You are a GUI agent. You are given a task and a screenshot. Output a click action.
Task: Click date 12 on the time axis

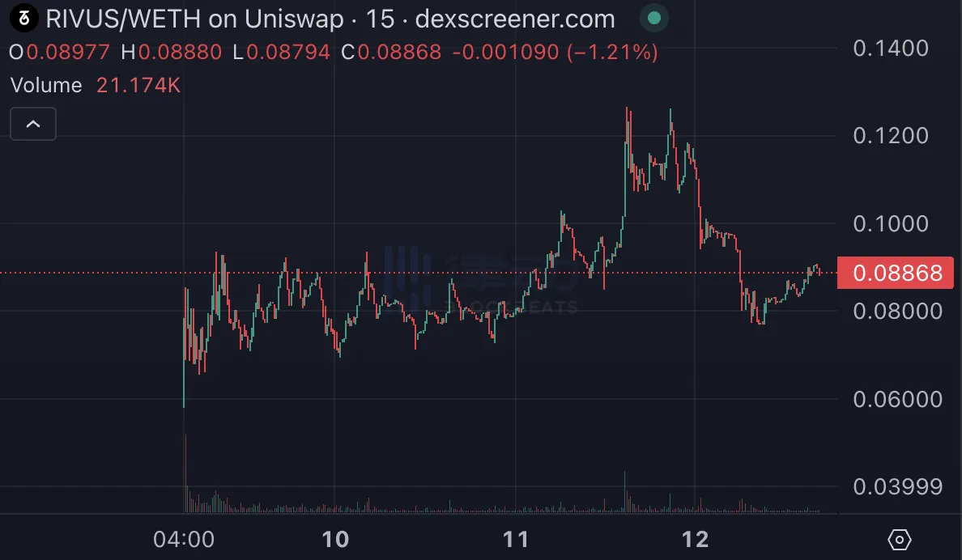pos(696,539)
